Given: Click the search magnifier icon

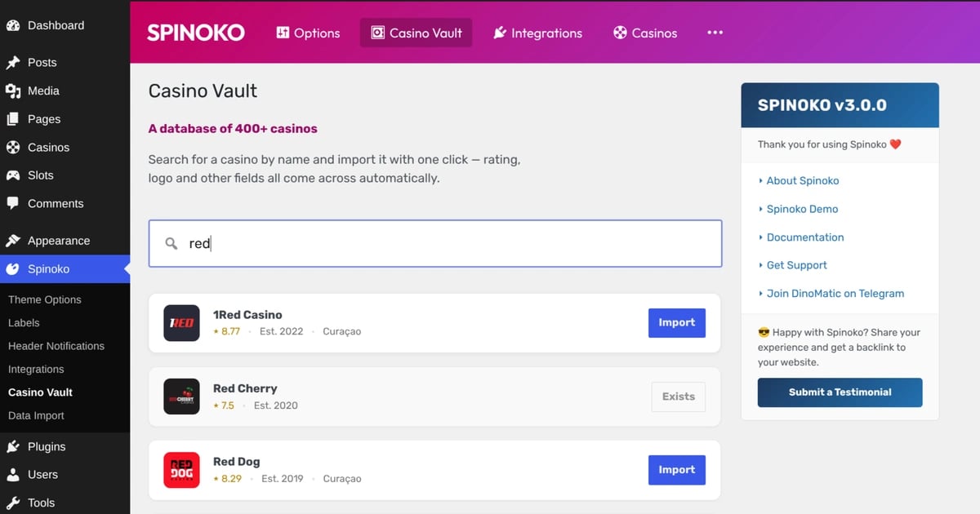Looking at the screenshot, I should point(171,243).
